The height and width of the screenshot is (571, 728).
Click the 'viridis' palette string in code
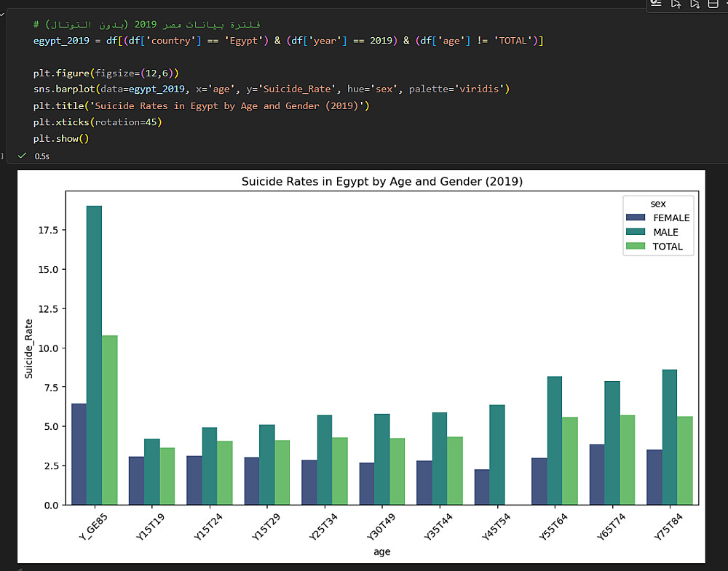(480, 89)
